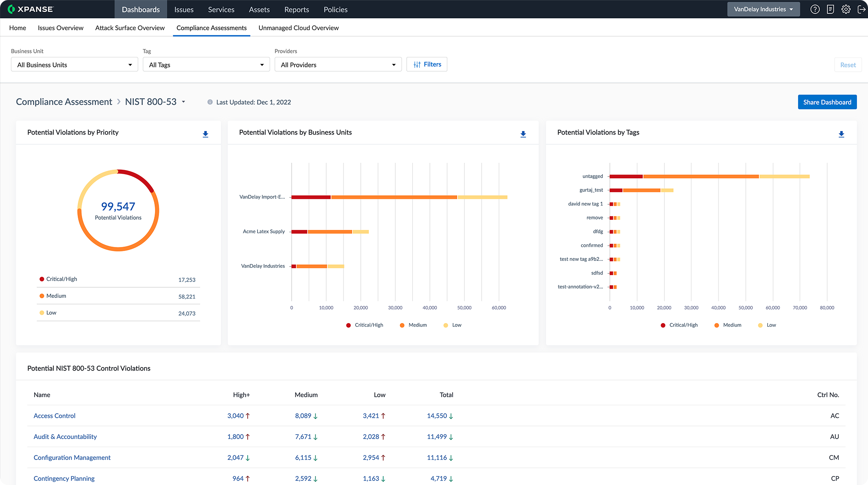This screenshot has height=485, width=868.
Task: Click the Share Dashboard button
Action: (827, 102)
